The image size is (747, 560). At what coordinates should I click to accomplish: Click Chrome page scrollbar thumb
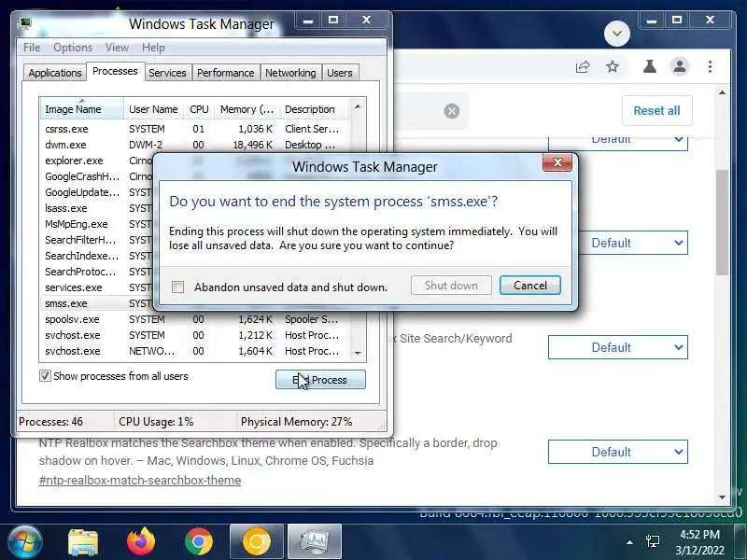point(722,222)
